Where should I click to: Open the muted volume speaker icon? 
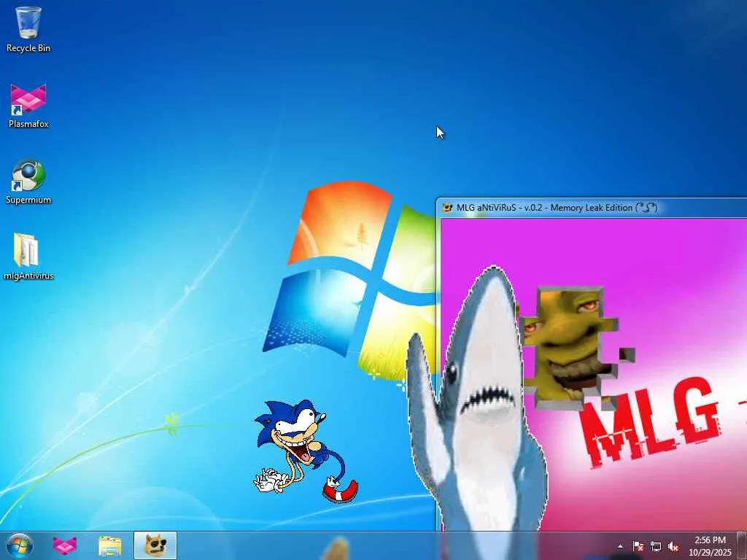(673, 546)
